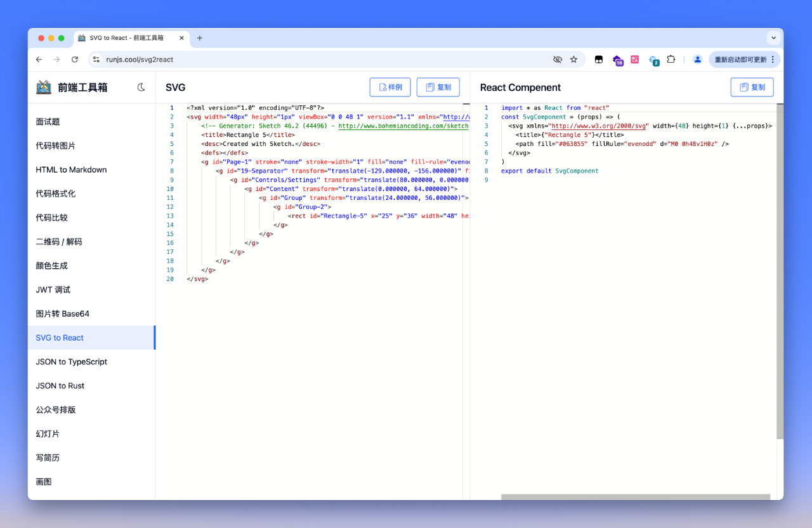Copy the React Compenent output code
The width and height of the screenshot is (812, 528).
pyautogui.click(x=752, y=87)
